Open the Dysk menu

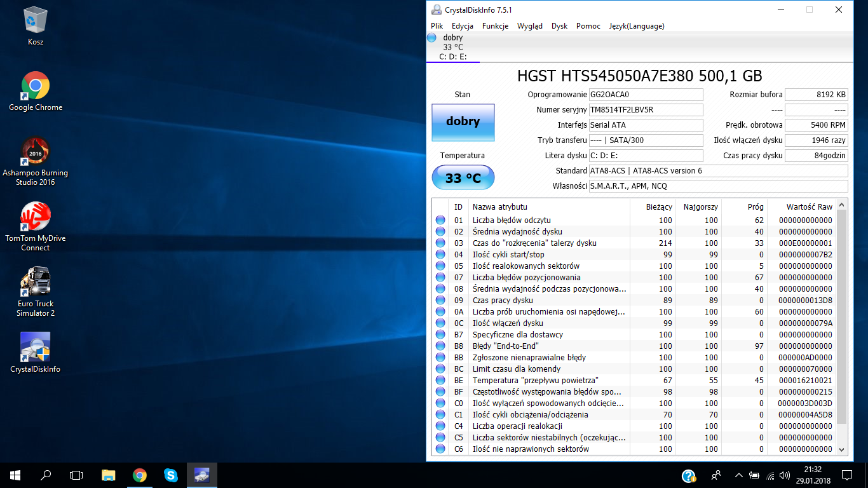point(560,26)
